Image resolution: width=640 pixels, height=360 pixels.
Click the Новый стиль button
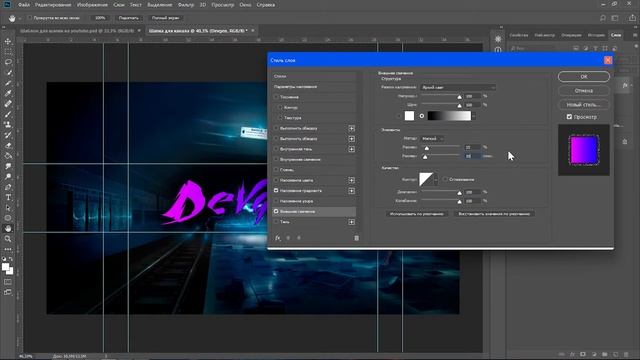(584, 104)
